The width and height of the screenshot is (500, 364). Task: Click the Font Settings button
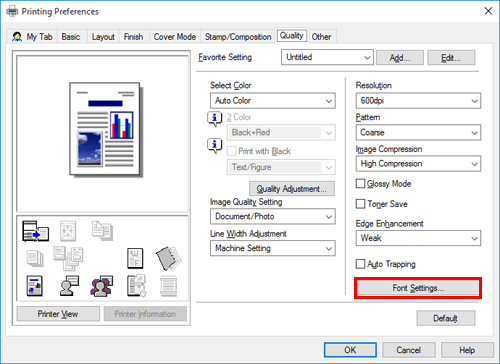click(x=418, y=288)
